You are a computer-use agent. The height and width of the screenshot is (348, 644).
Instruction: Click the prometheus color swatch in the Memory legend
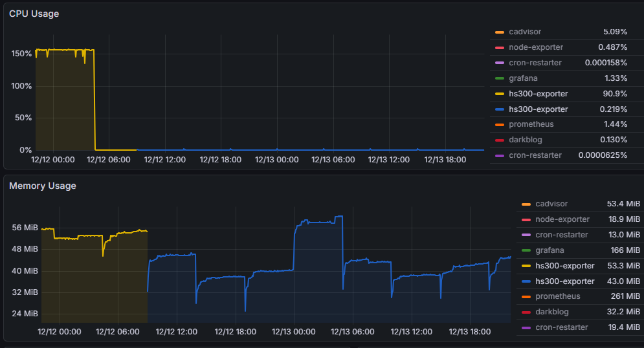tap(526, 297)
